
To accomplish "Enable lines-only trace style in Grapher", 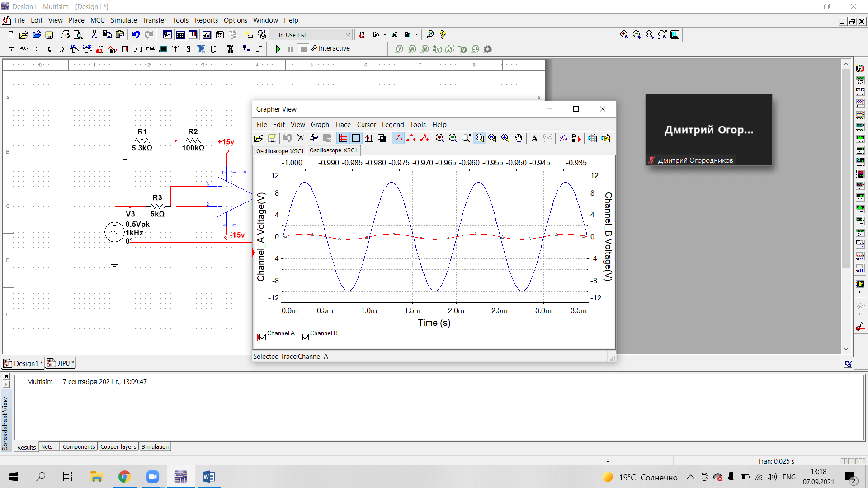I will pos(398,138).
